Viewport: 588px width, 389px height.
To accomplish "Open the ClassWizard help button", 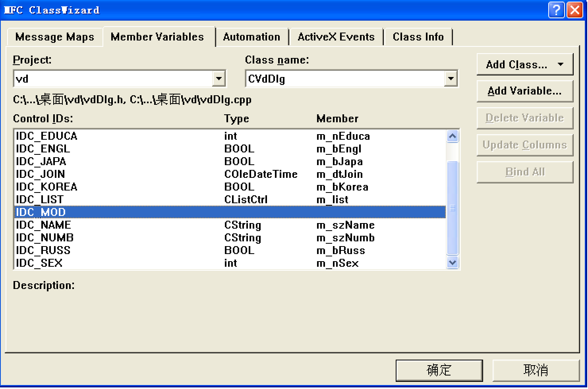I will point(556,10).
